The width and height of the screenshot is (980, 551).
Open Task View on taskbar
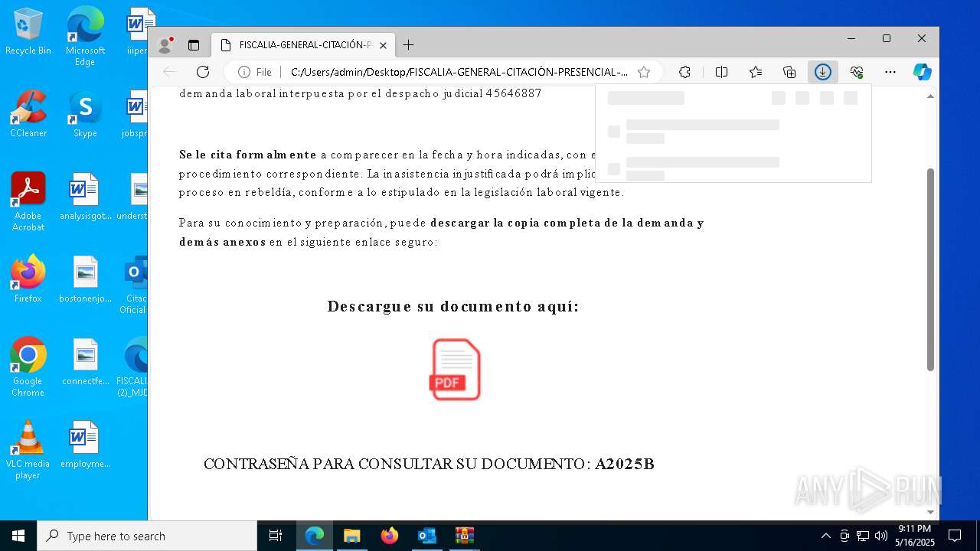click(276, 536)
